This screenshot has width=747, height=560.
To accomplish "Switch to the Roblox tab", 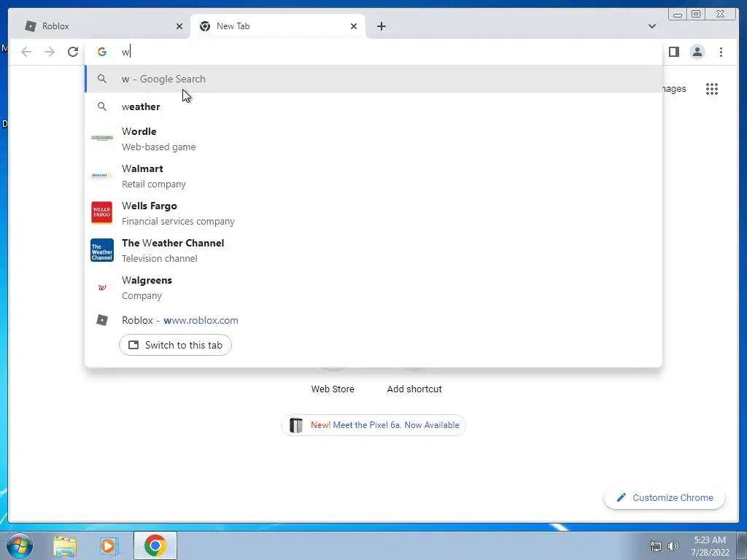I will point(99,26).
